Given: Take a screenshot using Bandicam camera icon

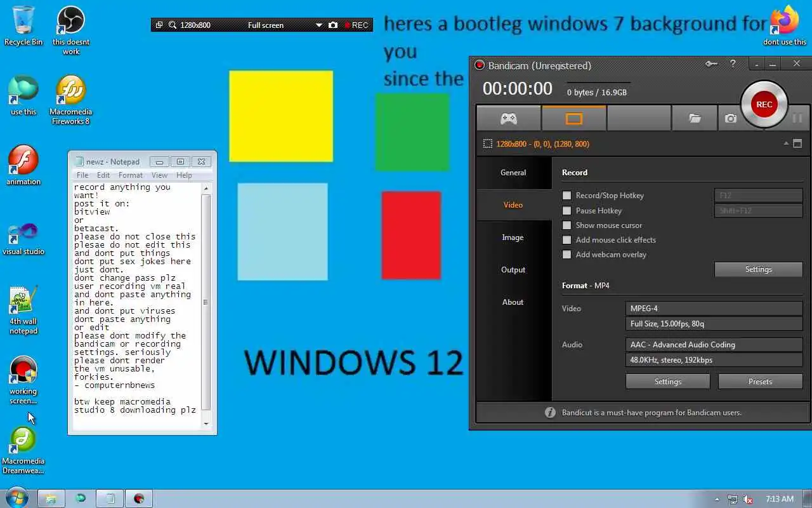Looking at the screenshot, I should [731, 118].
